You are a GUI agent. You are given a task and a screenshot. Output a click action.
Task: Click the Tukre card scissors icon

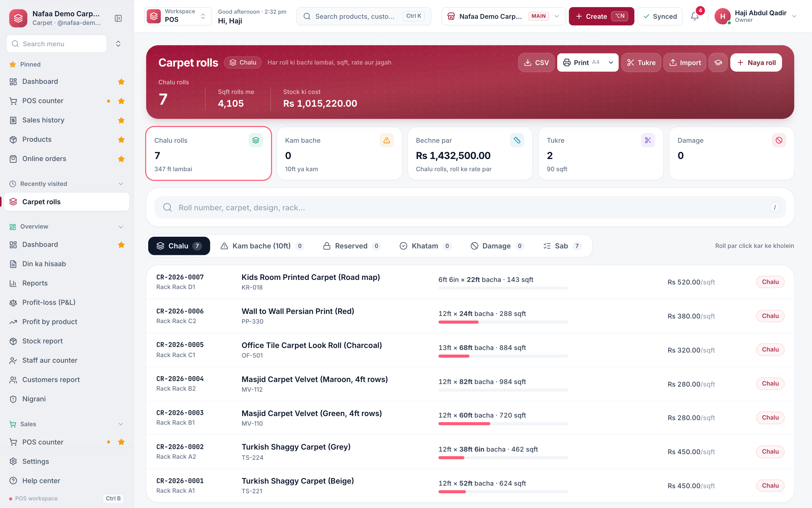click(x=648, y=140)
